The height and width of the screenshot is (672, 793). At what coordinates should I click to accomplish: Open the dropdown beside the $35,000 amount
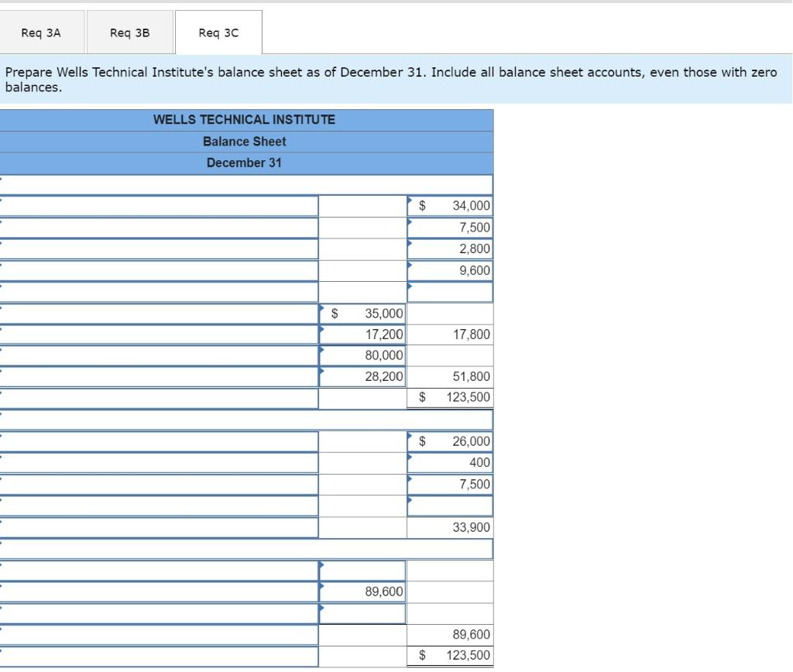tap(323, 309)
